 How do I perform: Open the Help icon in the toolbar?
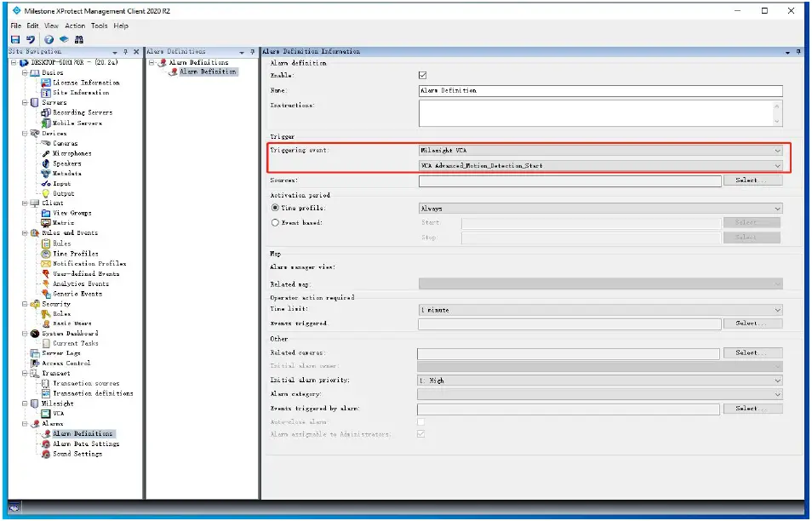(x=50, y=38)
